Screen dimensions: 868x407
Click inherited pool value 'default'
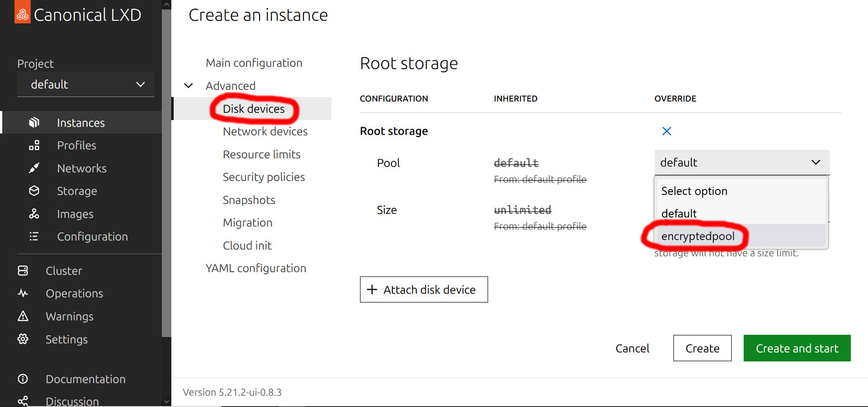[x=516, y=163]
